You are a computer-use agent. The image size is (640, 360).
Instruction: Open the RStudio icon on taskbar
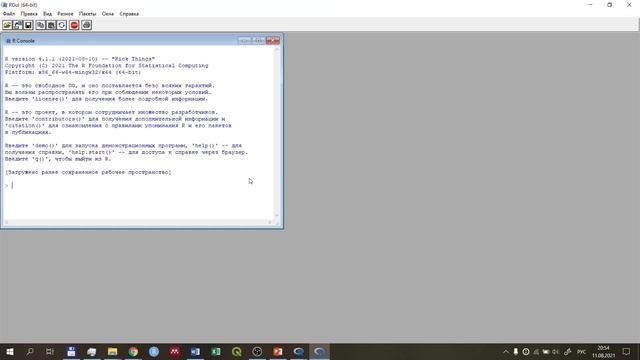tap(154, 351)
